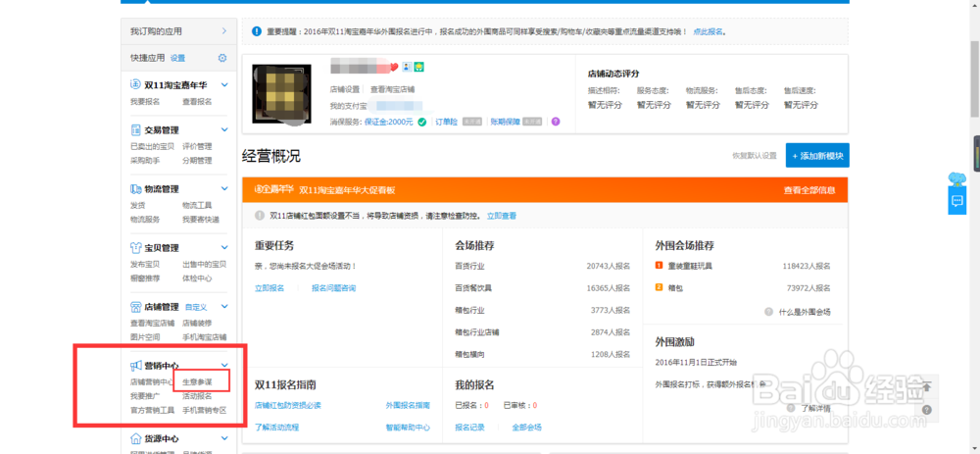Click 点此报名 link in reminder
980x454 pixels.
point(709,31)
